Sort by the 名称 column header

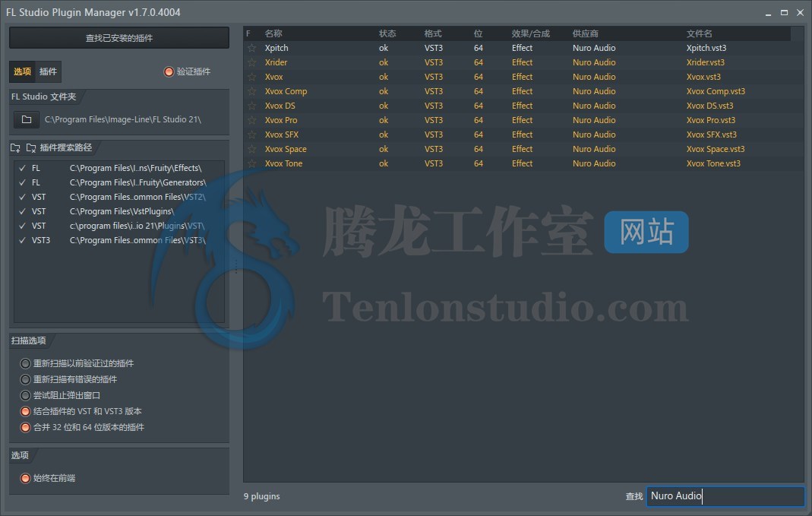coord(273,33)
